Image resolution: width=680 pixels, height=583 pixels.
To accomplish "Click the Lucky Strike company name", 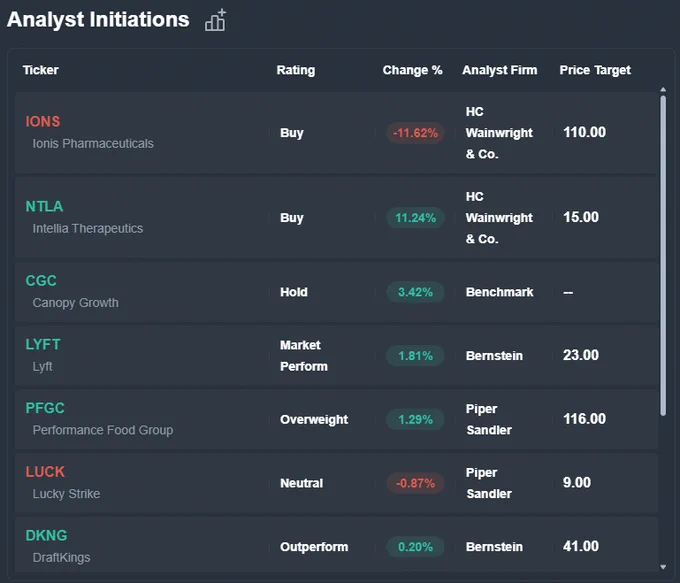I will (66, 494).
